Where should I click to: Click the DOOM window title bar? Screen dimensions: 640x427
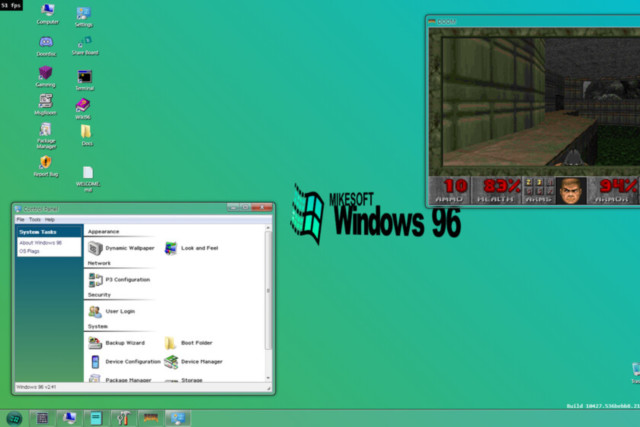(x=533, y=22)
